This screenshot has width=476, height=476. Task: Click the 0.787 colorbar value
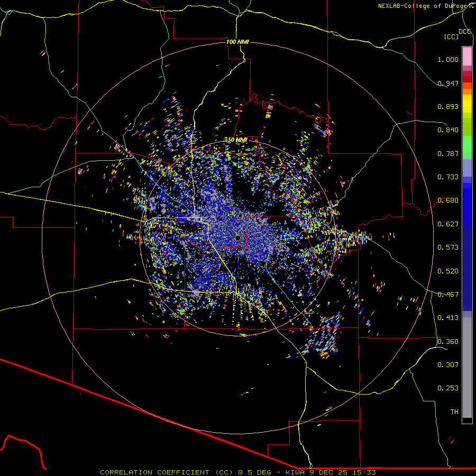(448, 153)
